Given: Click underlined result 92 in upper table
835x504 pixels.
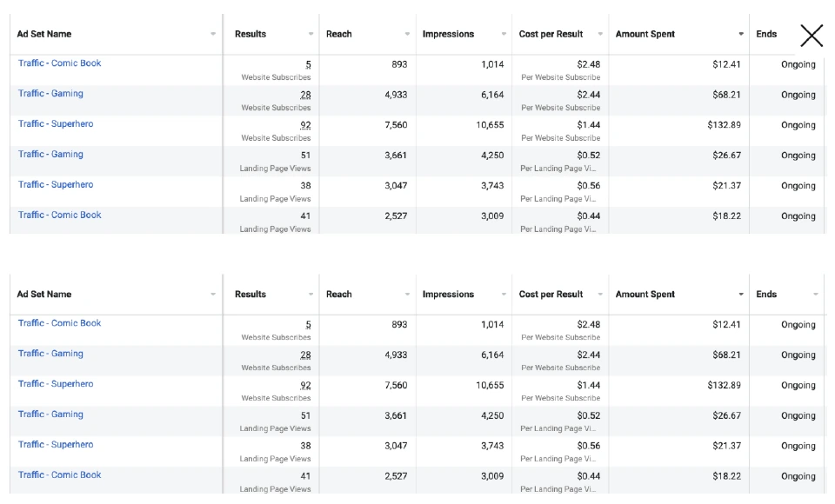Looking at the screenshot, I should point(305,126).
